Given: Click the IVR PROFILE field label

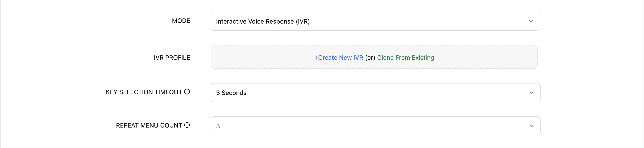Looking at the screenshot, I should click(172, 58).
